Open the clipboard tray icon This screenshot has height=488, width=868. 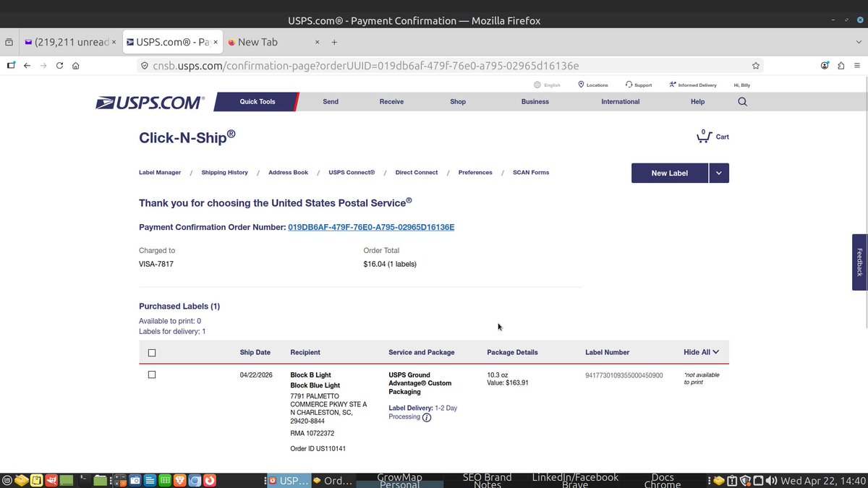pyautogui.click(x=732, y=481)
